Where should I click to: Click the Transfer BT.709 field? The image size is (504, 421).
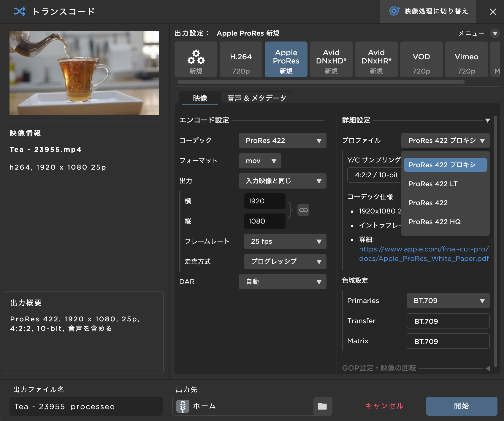pyautogui.click(x=448, y=321)
